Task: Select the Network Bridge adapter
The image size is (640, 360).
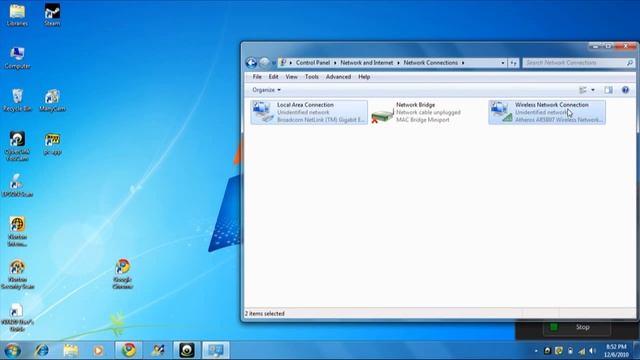Action: pyautogui.click(x=428, y=112)
